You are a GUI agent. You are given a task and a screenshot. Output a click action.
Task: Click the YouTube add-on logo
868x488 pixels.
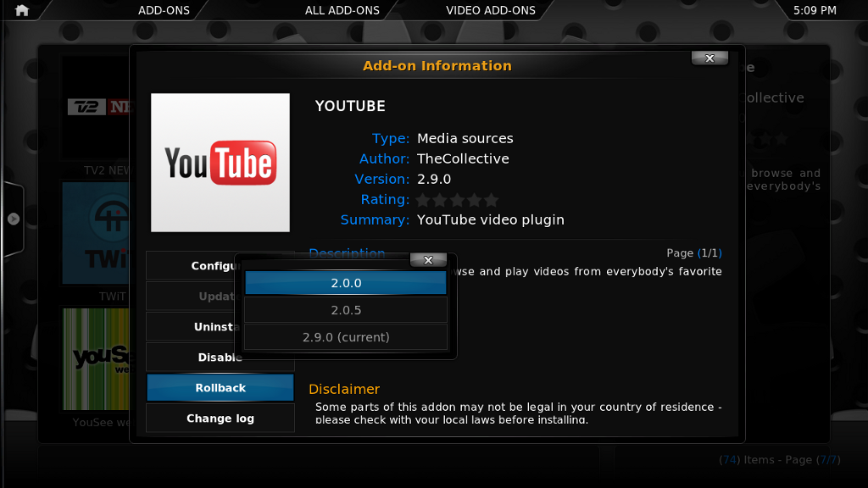pyautogui.click(x=220, y=163)
